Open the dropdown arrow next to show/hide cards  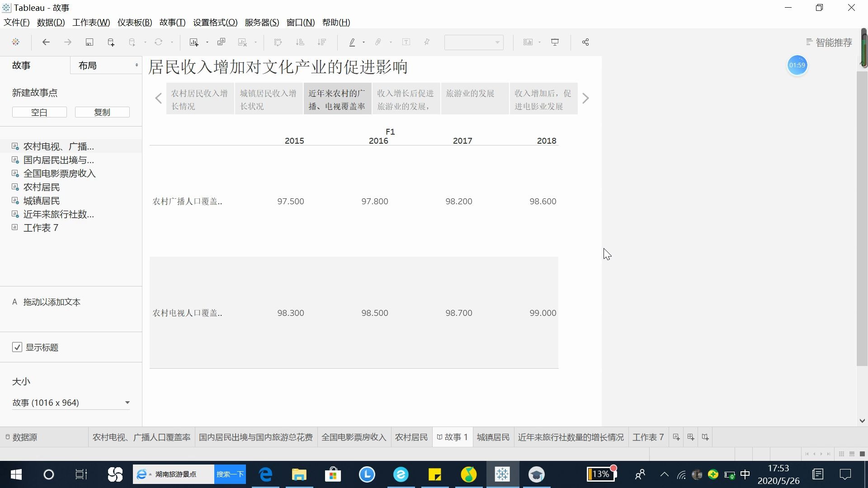click(539, 42)
